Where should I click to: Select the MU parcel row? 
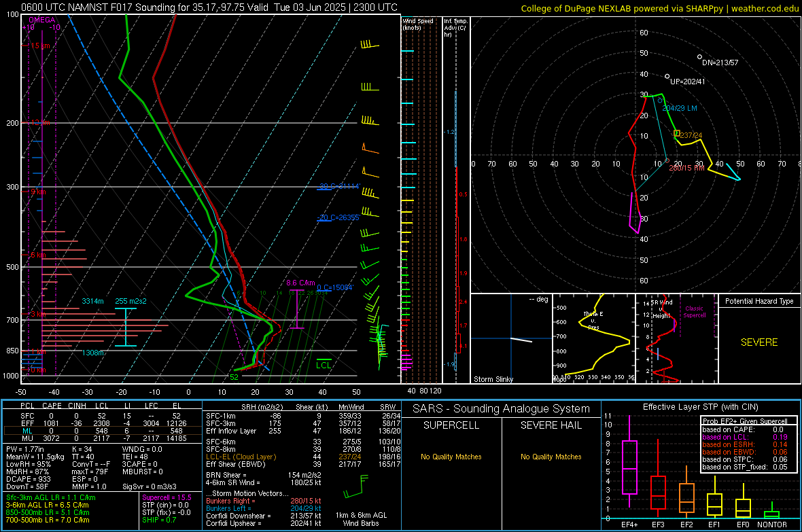tap(103, 438)
